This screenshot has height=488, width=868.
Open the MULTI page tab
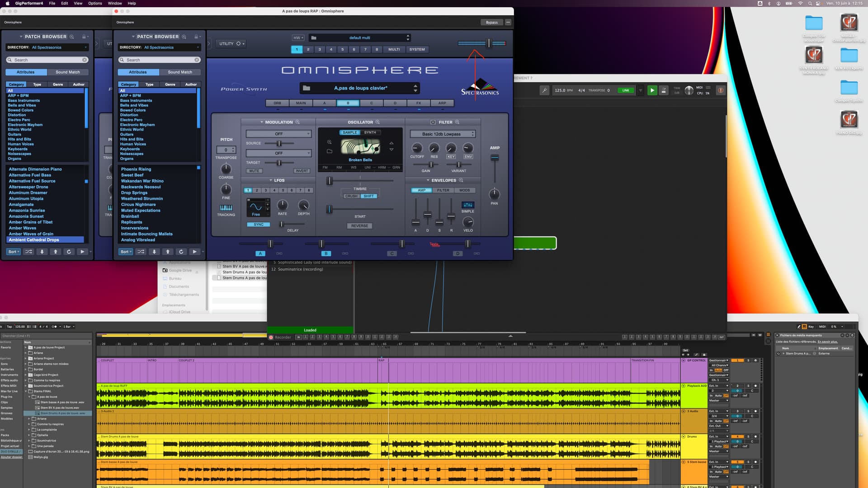click(x=394, y=50)
